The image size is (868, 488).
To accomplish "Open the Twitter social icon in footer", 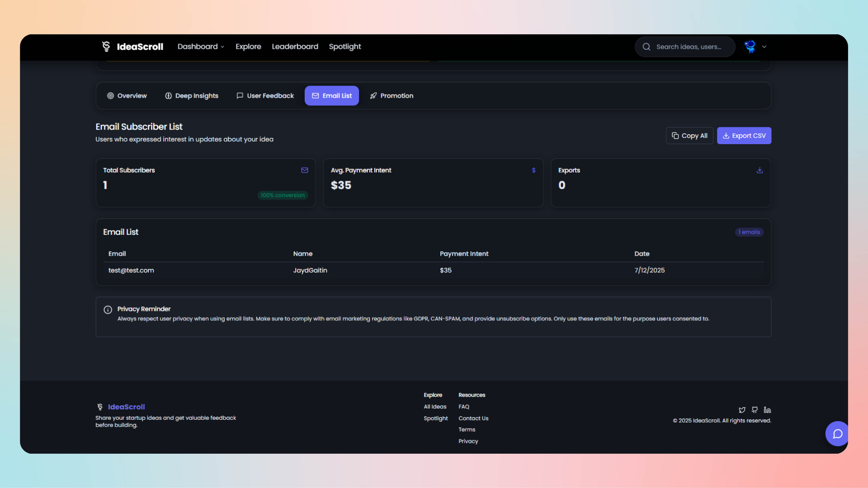I will point(742,410).
